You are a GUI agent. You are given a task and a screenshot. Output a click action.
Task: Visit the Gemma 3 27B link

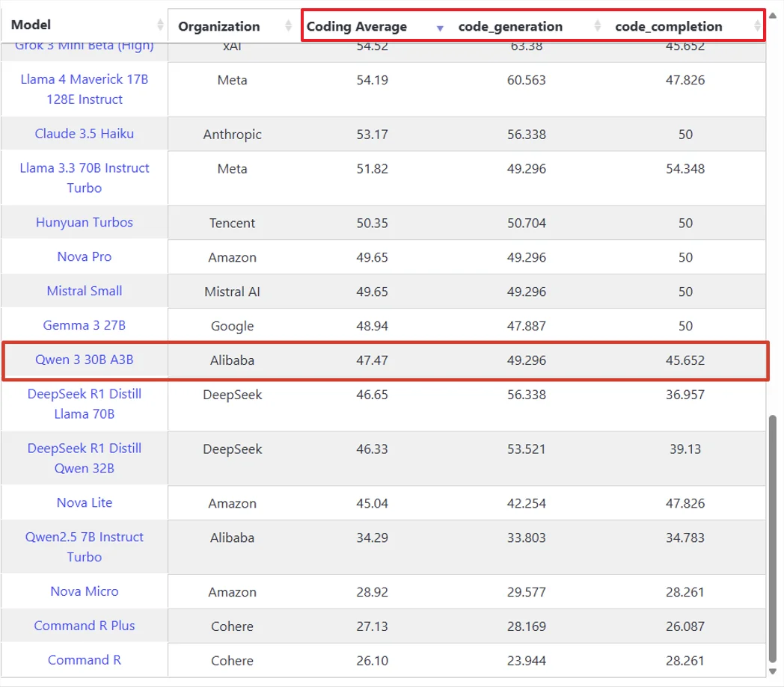coord(85,325)
